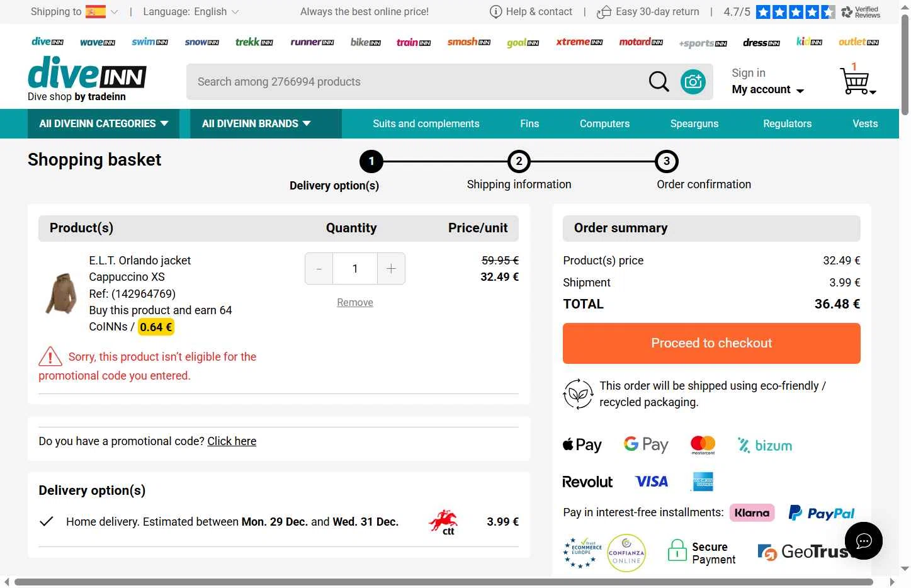The image size is (911, 588).
Task: Open the traininn store link
Action: tap(414, 42)
